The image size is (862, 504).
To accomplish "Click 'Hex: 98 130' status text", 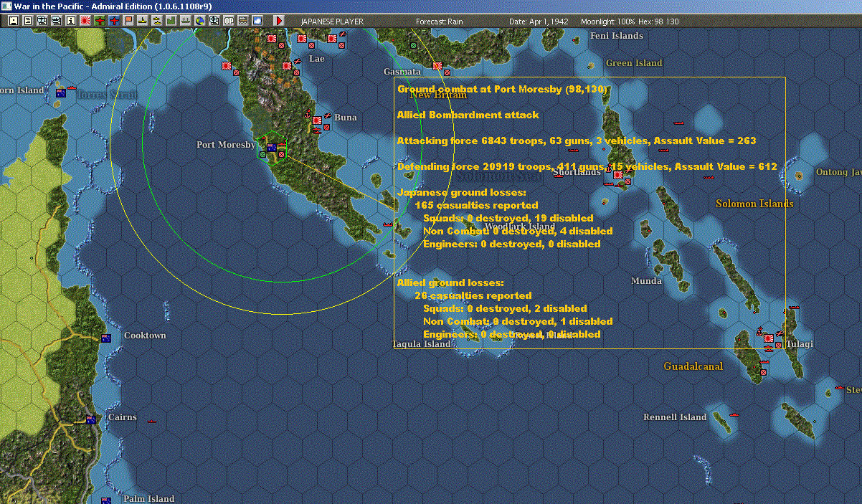I will [659, 22].
